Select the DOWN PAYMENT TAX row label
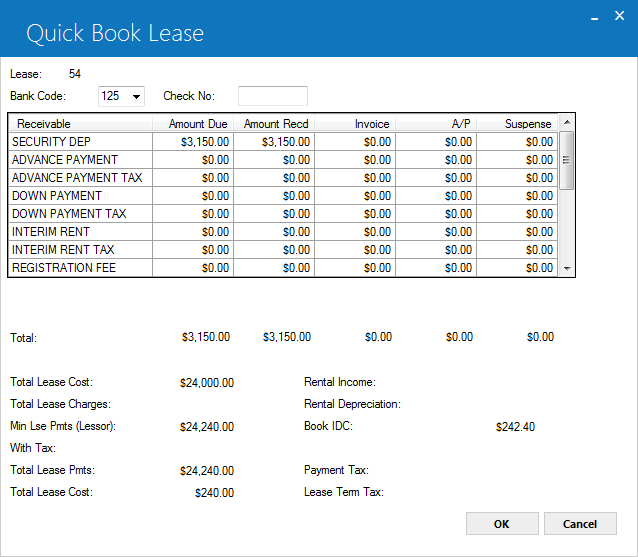The image size is (638, 557). [x=80, y=214]
